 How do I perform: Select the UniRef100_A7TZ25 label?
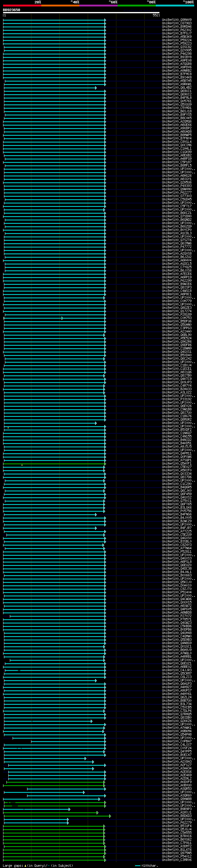[177, 531]
